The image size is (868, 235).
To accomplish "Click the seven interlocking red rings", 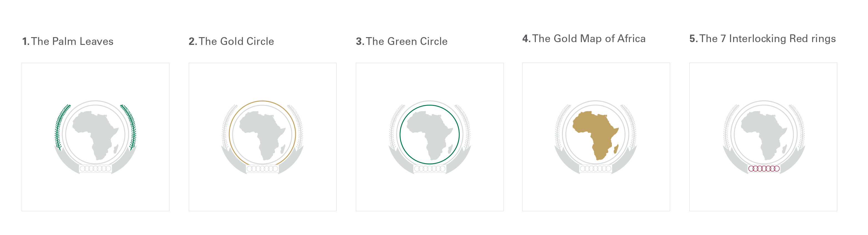I will pos(764,169).
